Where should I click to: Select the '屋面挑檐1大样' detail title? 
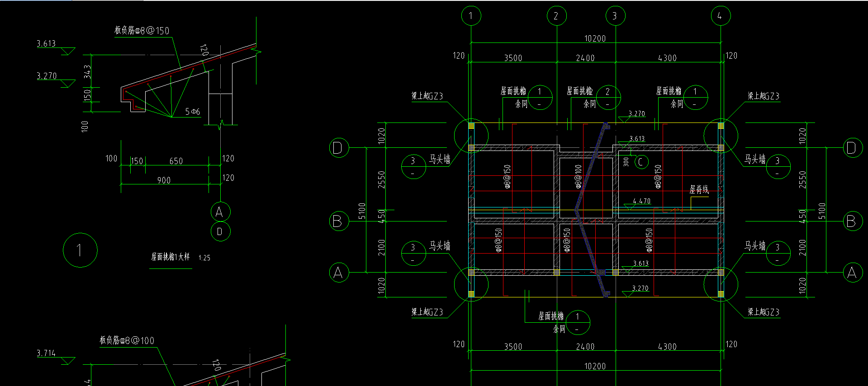[170, 257]
